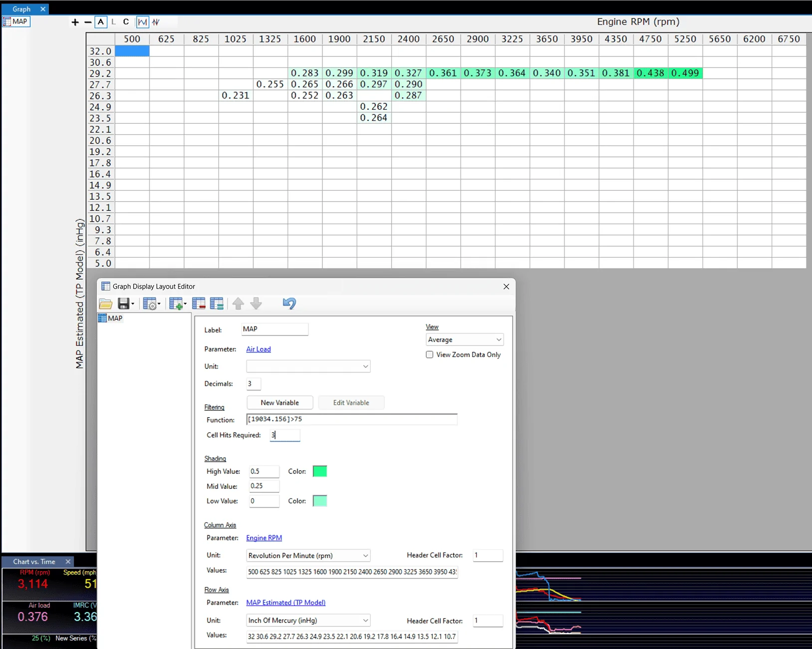
Task: Click the MAP table tab above the graph
Action: [16, 21]
